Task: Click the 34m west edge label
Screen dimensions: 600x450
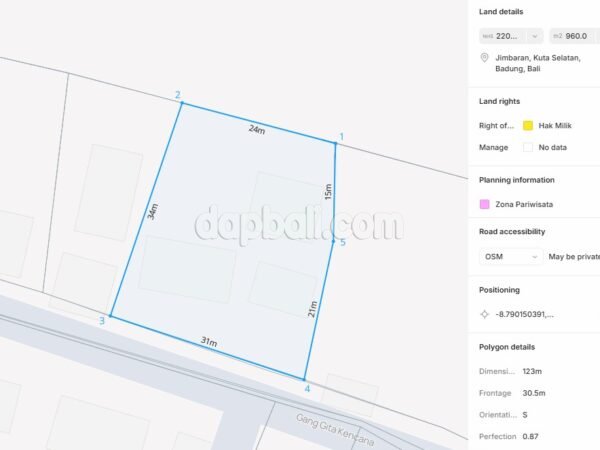Action: coord(152,212)
